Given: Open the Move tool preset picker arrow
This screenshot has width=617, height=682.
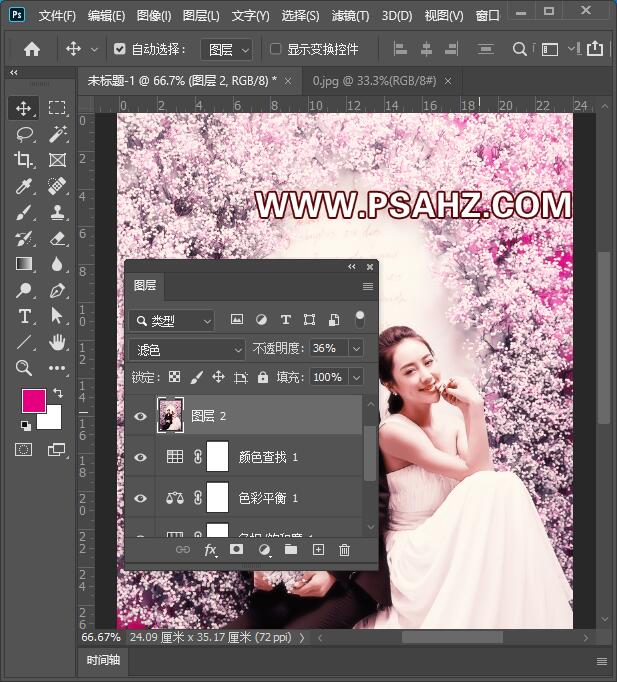Looking at the screenshot, I should tap(94, 50).
